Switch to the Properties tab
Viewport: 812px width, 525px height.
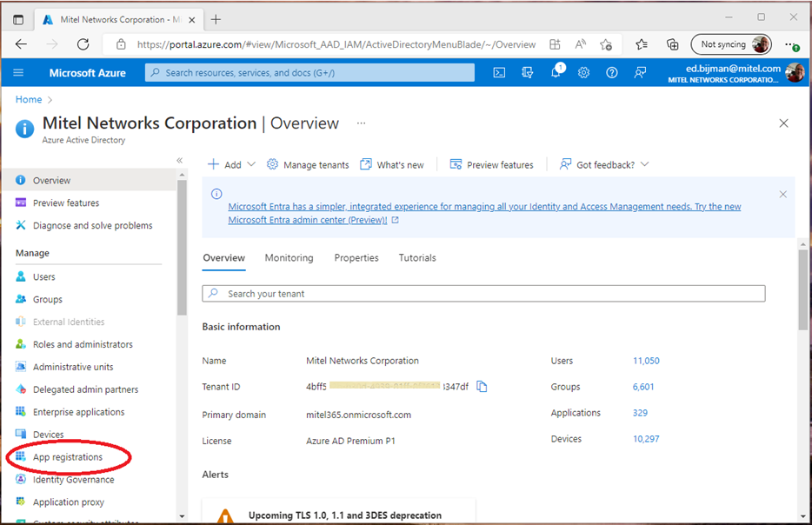click(356, 258)
